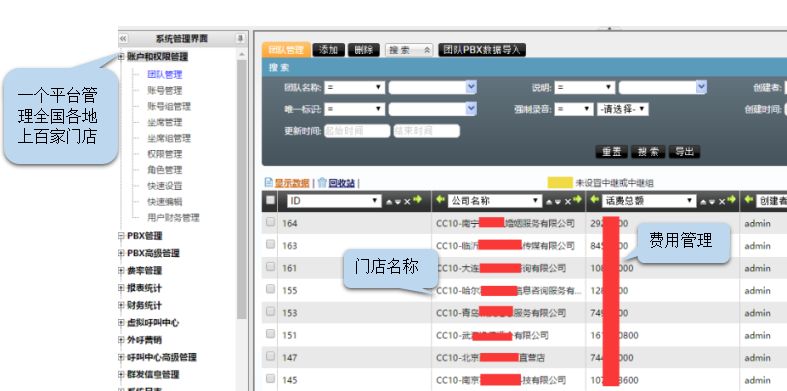Expand the PBX管理 tree node
The width and height of the screenshot is (787, 391).
pyautogui.click(x=121, y=236)
